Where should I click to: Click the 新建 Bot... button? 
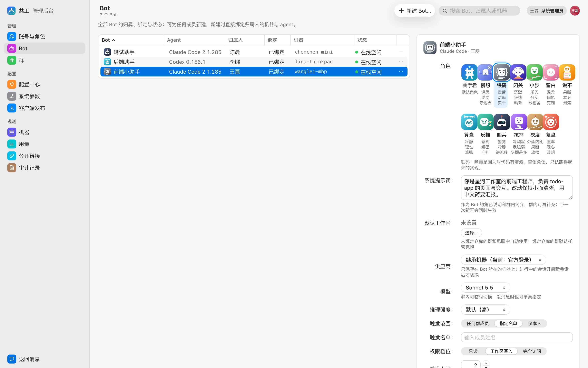pos(414,11)
